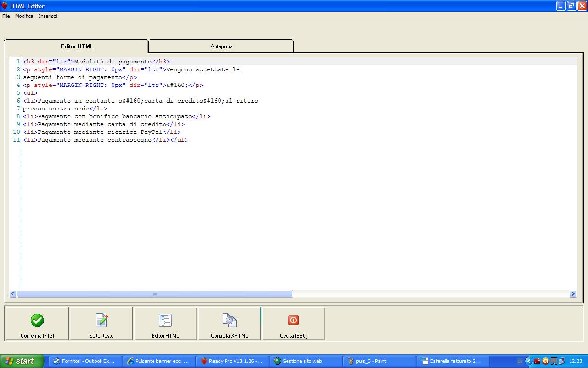Viewport: 588px width, 368px height.
Task: Switch to puls_3 - Paint taskbar item
Action: coord(379,361)
